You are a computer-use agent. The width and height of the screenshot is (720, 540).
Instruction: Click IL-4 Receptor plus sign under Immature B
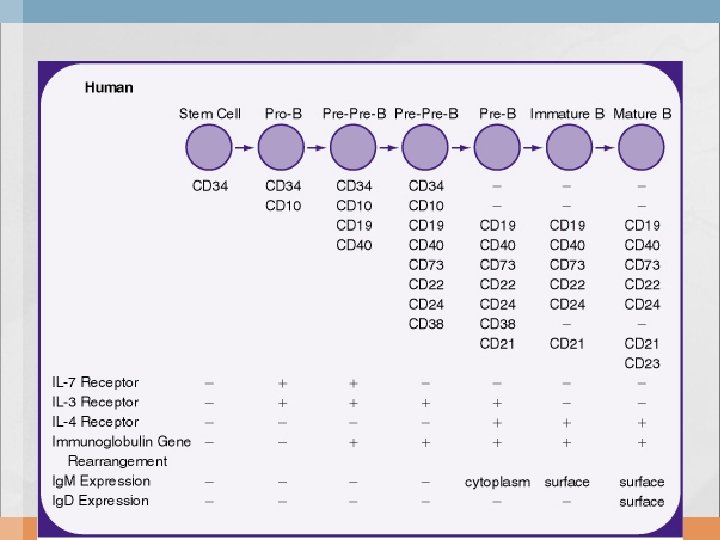567,423
